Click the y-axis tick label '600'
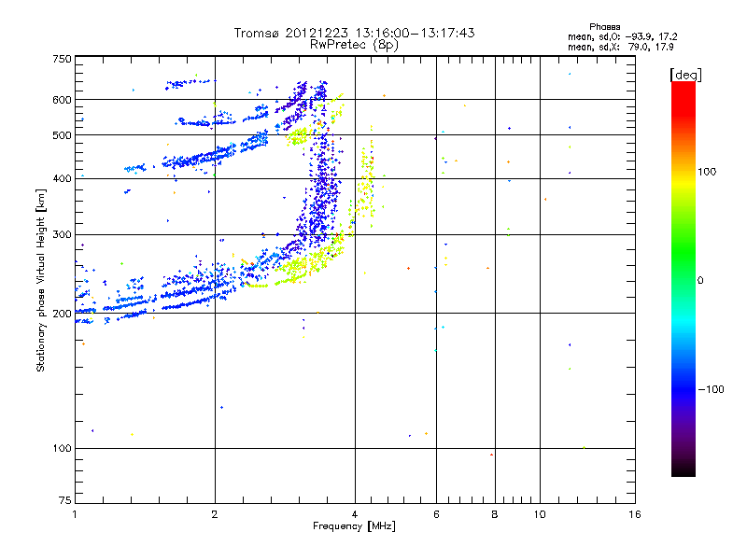 pyautogui.click(x=62, y=100)
